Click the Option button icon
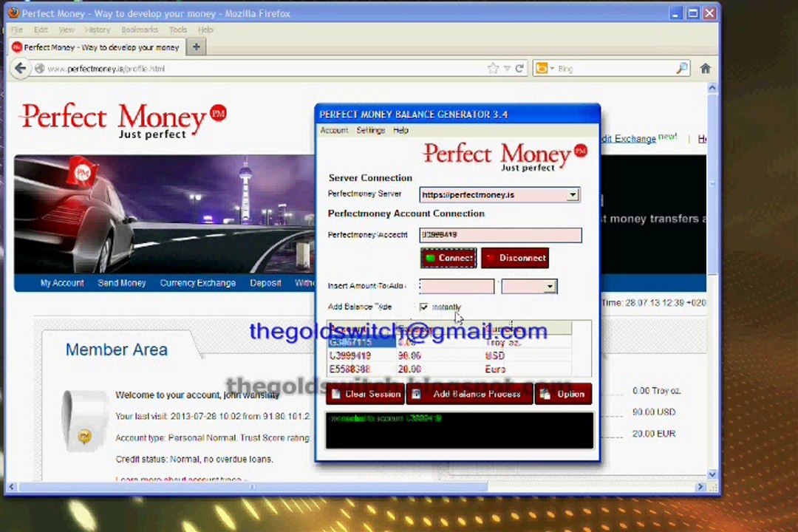798x532 pixels. 545,394
